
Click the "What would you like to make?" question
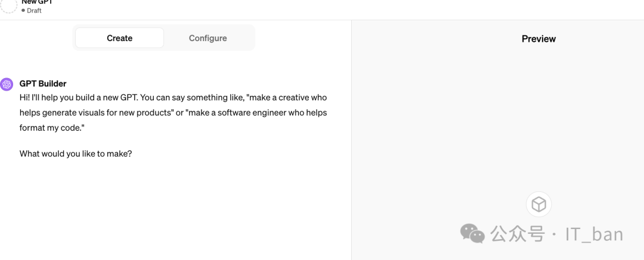point(76,154)
